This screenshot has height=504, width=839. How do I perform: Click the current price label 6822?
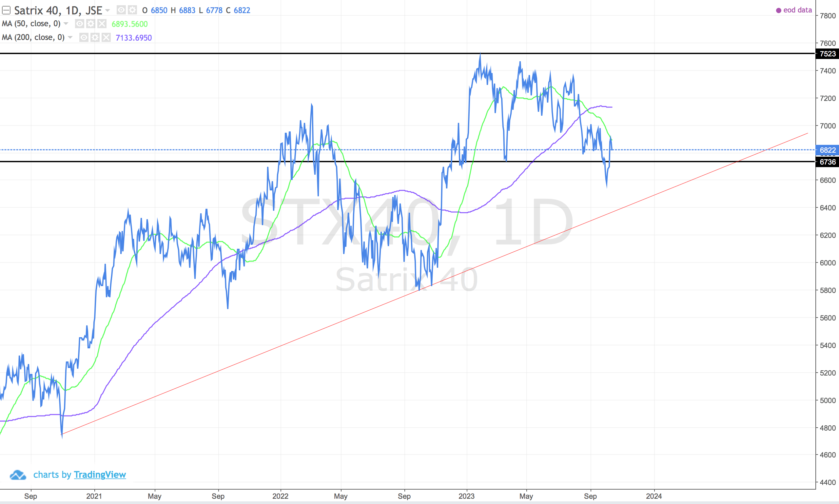pyautogui.click(x=827, y=150)
